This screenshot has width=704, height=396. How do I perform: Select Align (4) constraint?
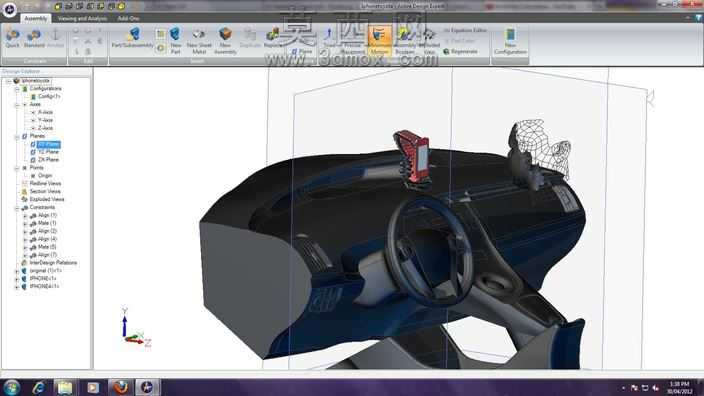[x=47, y=239]
